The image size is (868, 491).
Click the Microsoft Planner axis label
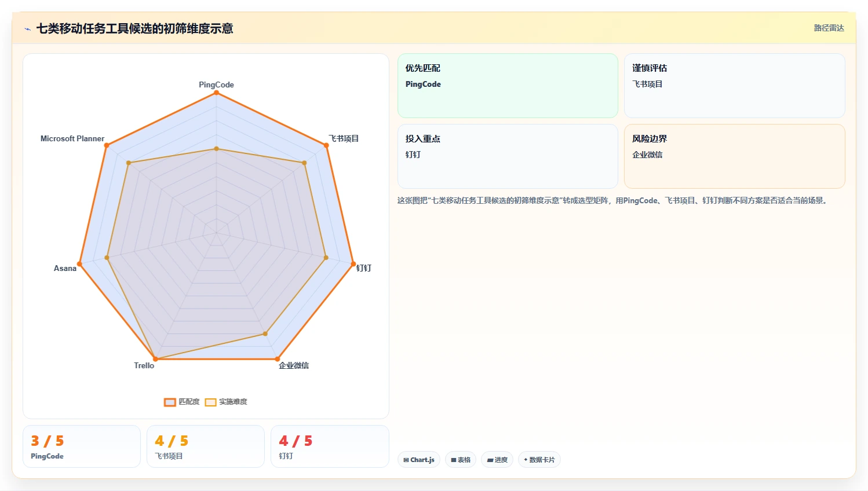click(72, 138)
